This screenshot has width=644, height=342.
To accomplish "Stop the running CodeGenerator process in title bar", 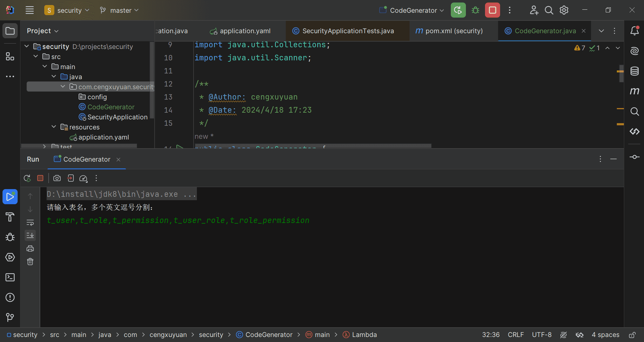I will 492,10.
